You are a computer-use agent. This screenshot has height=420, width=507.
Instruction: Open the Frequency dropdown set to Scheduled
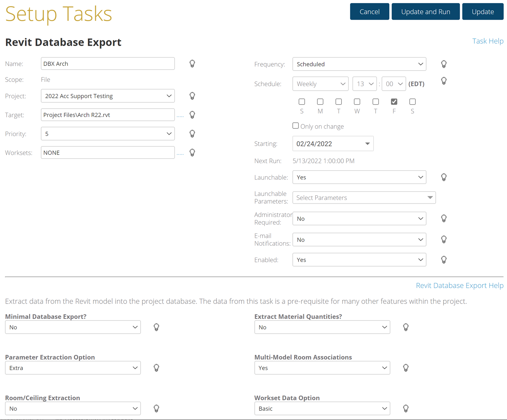coord(359,64)
